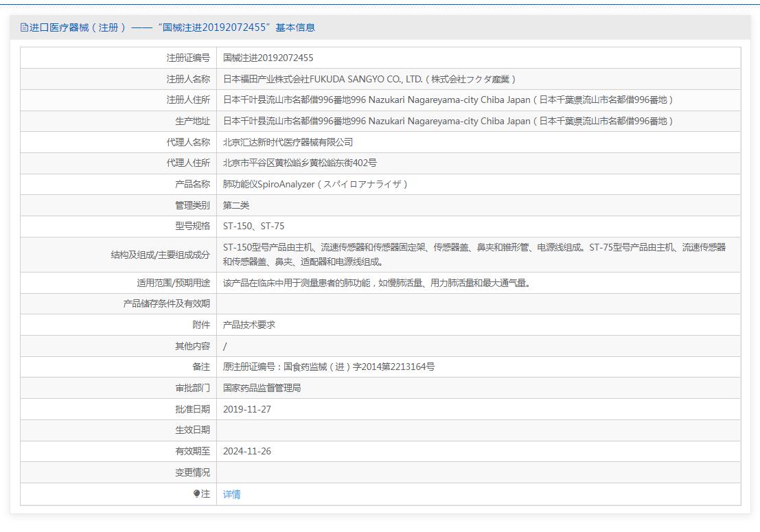Select registration number 国械注进20192072455 value

coord(268,58)
